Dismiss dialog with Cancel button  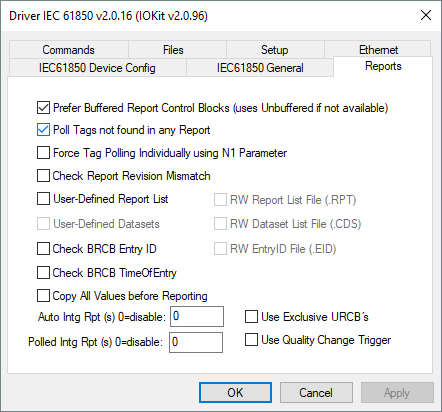pos(316,393)
